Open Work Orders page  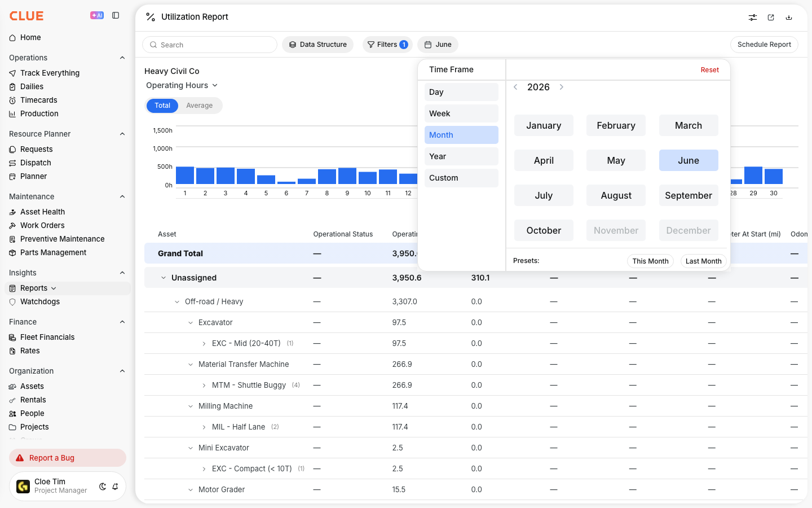coord(42,225)
